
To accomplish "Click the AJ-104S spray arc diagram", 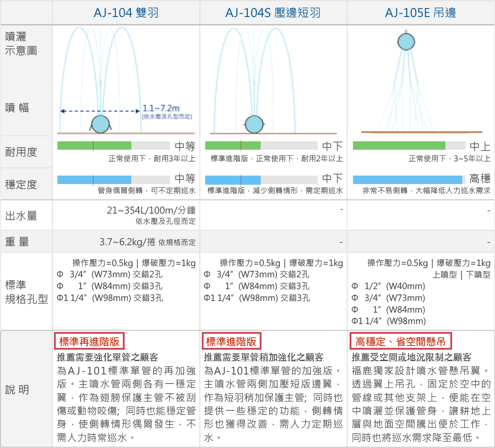I will click(273, 81).
